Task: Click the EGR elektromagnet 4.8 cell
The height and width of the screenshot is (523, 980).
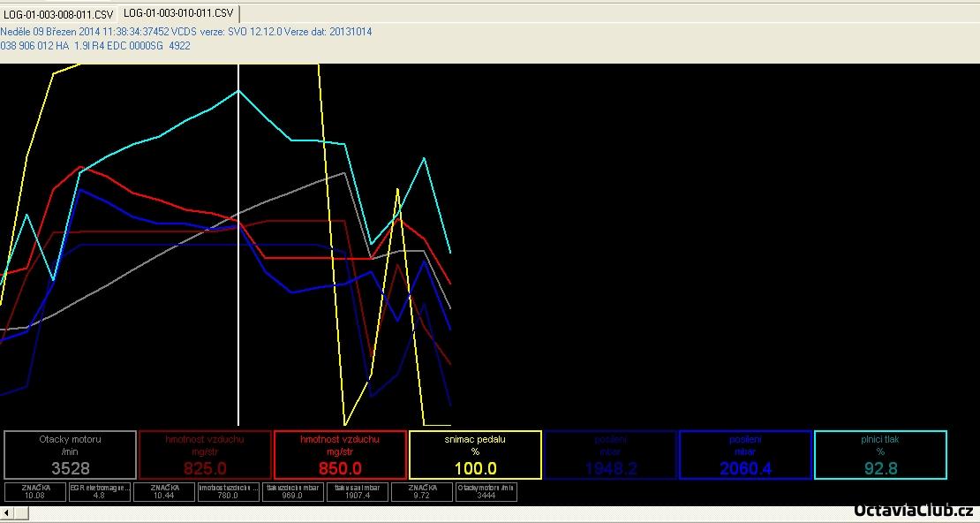Action: point(100,491)
